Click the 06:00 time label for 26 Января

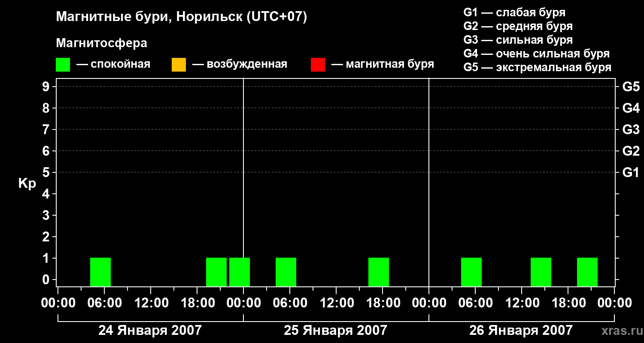coord(475,303)
